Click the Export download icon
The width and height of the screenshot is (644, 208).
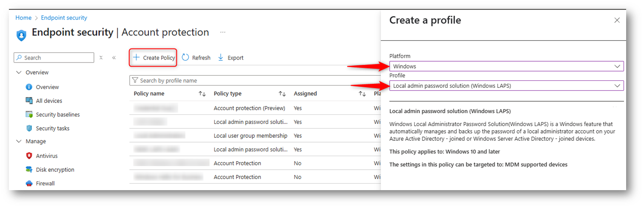point(221,57)
